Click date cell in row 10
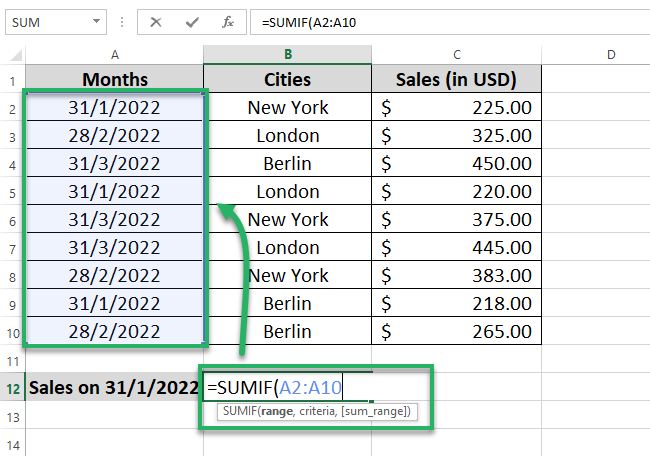 click(x=115, y=331)
